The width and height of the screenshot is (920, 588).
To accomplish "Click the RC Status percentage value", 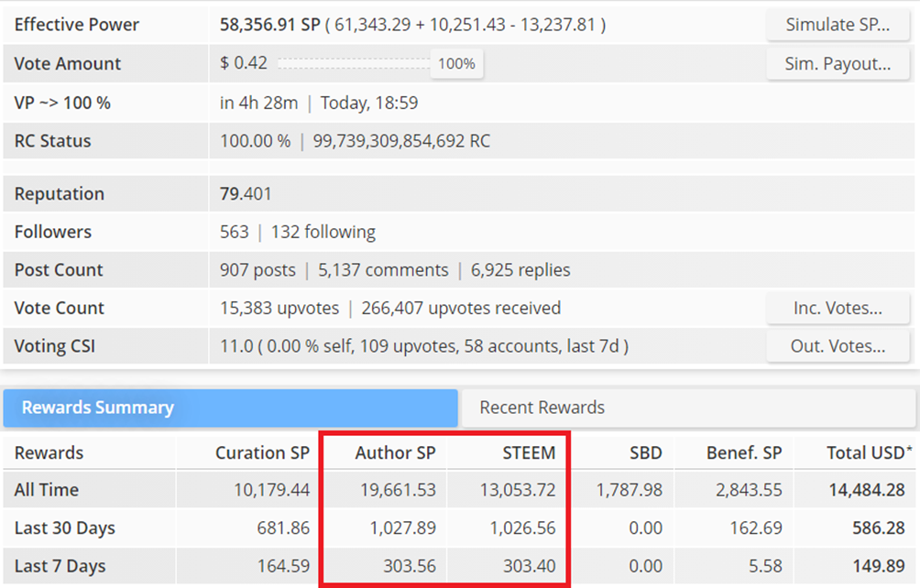I will pyautogui.click(x=256, y=141).
